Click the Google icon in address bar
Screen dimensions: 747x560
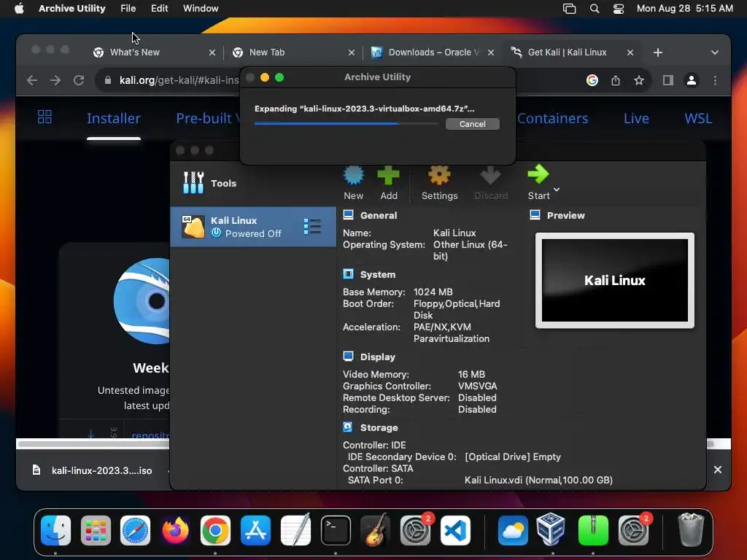(x=592, y=80)
